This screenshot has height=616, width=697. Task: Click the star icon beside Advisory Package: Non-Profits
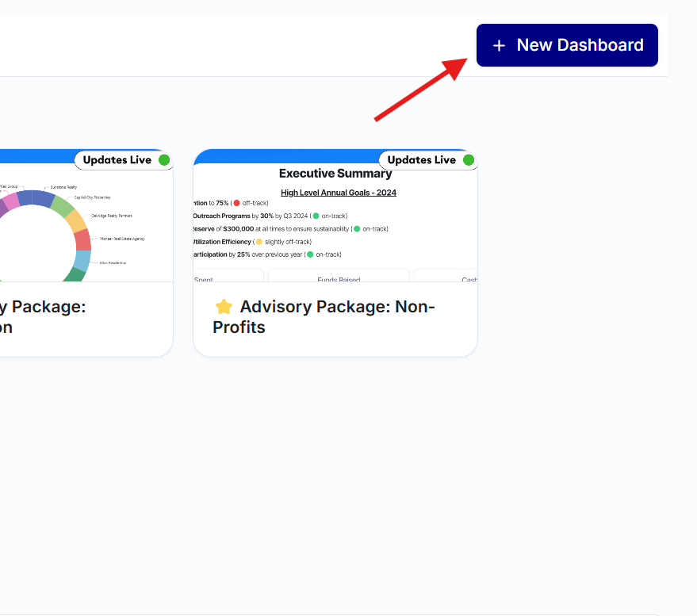tap(224, 307)
